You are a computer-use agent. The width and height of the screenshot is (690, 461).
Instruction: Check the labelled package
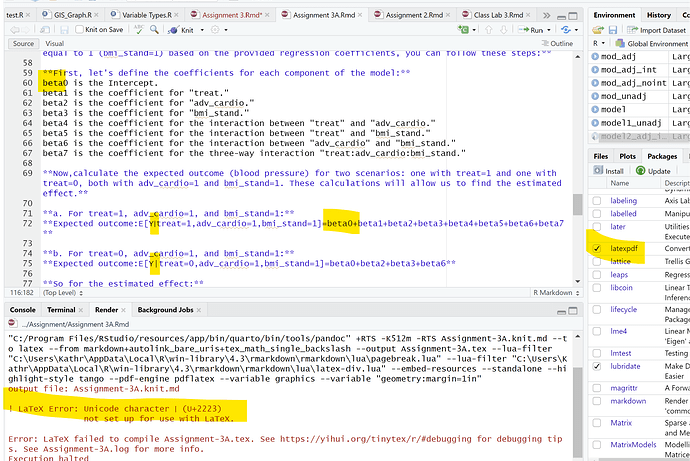[597, 214]
